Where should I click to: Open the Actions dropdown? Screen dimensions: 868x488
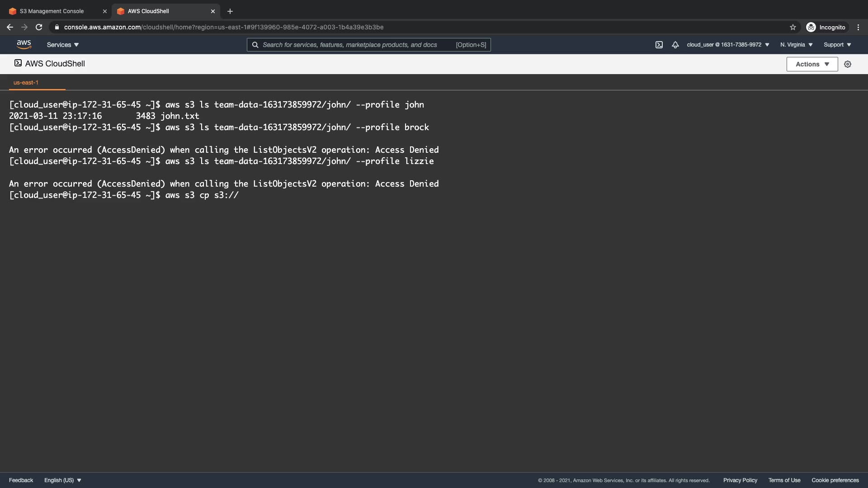pyautogui.click(x=812, y=64)
